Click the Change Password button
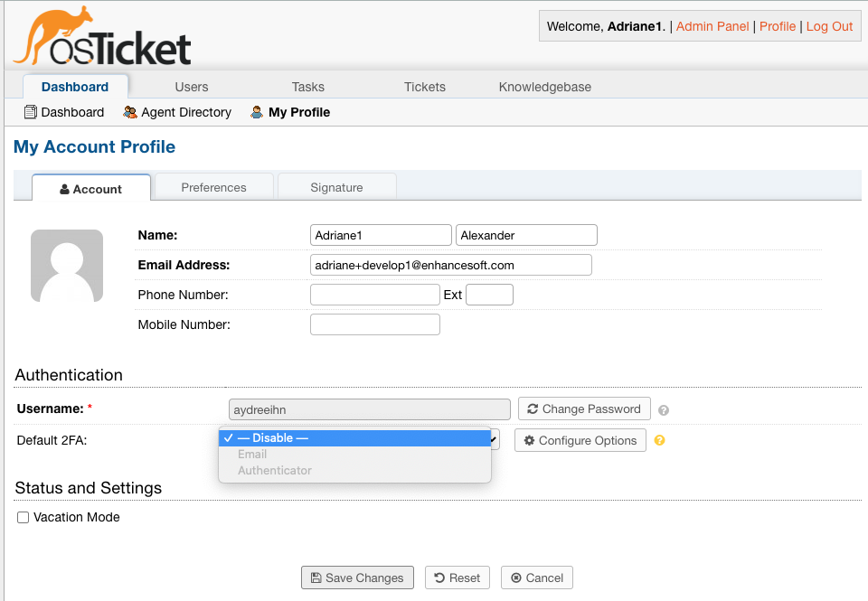 pos(584,409)
